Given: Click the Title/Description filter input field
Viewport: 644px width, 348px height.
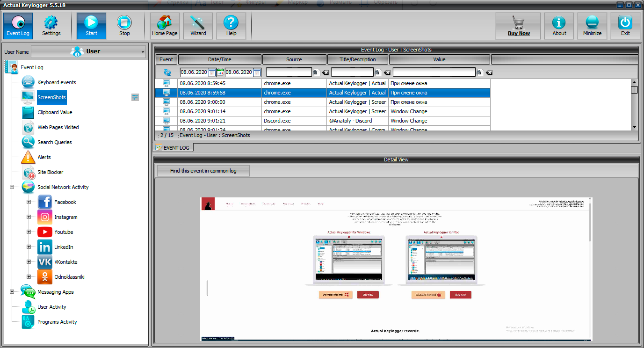Looking at the screenshot, I should click(352, 72).
